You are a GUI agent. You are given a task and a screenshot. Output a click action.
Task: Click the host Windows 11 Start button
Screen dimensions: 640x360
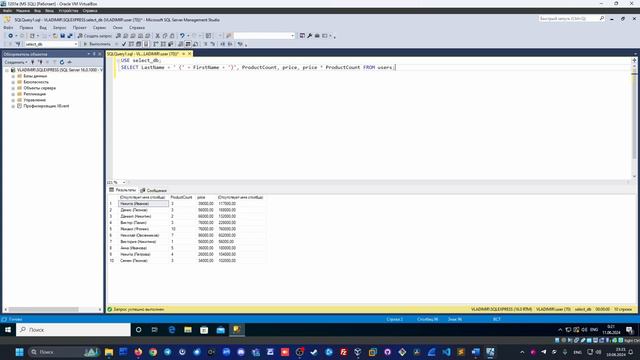19,352
